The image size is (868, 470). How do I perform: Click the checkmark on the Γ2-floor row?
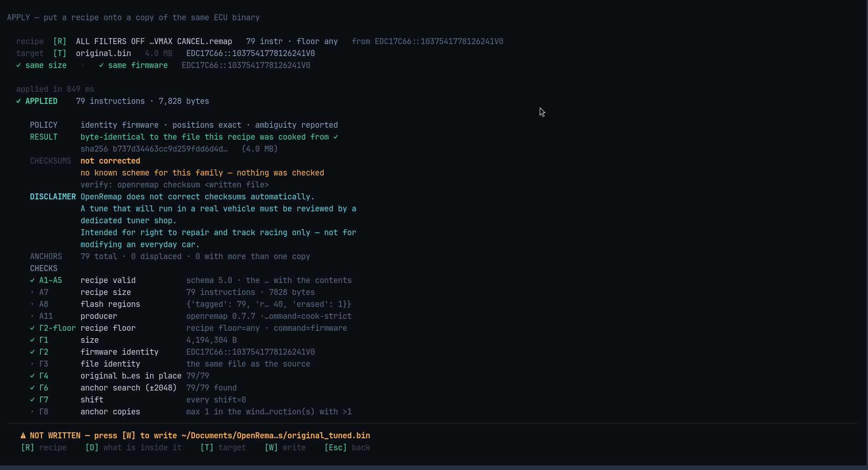click(32, 328)
